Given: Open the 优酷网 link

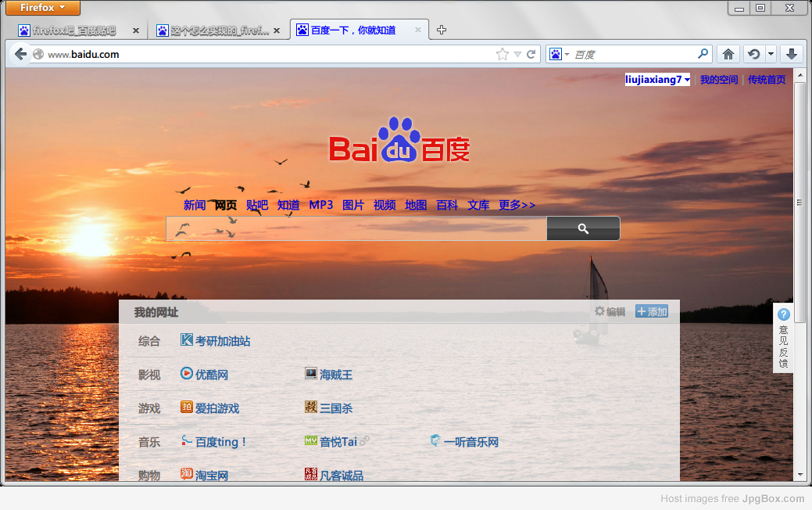Looking at the screenshot, I should [x=211, y=375].
